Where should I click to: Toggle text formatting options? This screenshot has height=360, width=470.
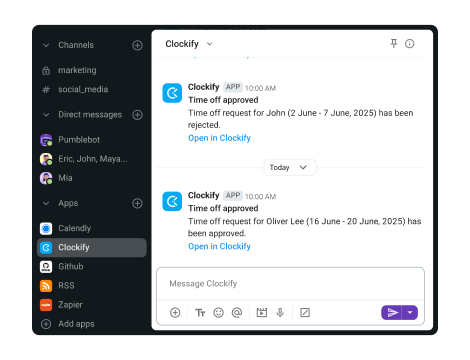pyautogui.click(x=200, y=313)
